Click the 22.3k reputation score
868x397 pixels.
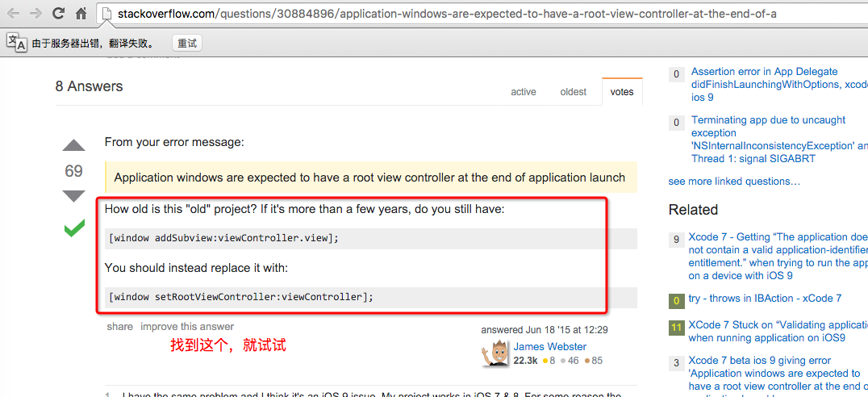[x=525, y=361]
